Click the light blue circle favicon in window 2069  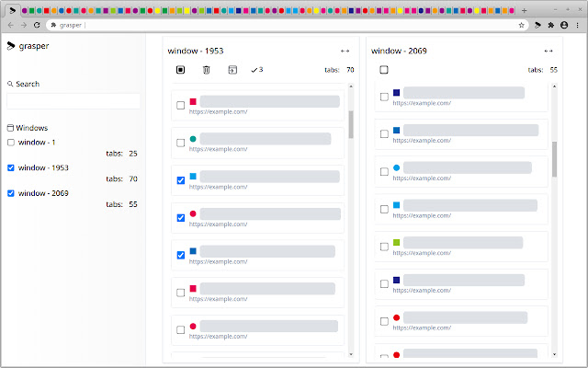[x=396, y=167]
